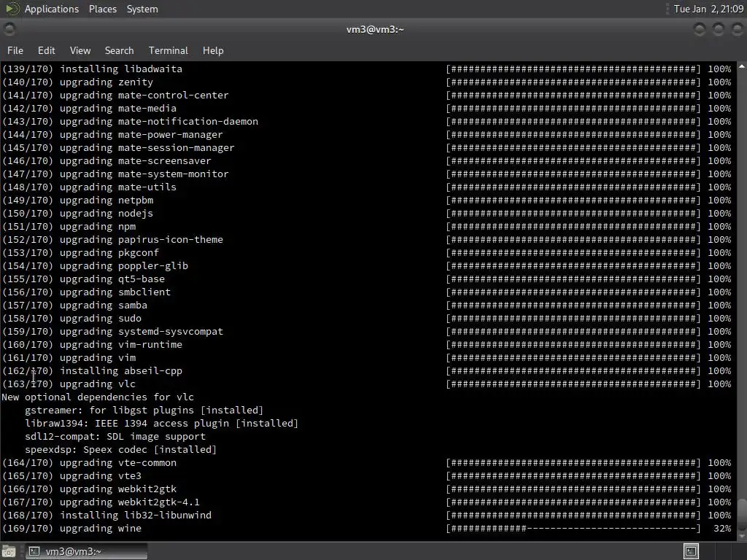Click the line 'upgrading sudo'

[72, 318]
